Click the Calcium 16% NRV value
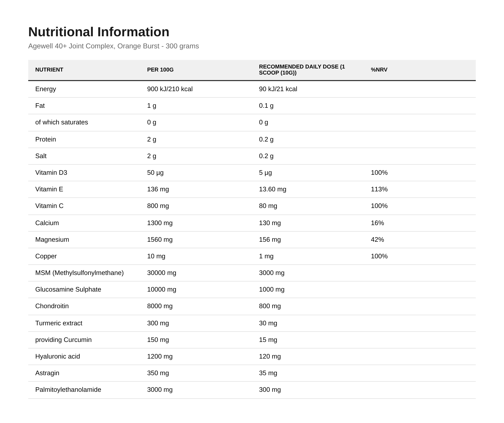The image size is (504, 423). point(377,223)
